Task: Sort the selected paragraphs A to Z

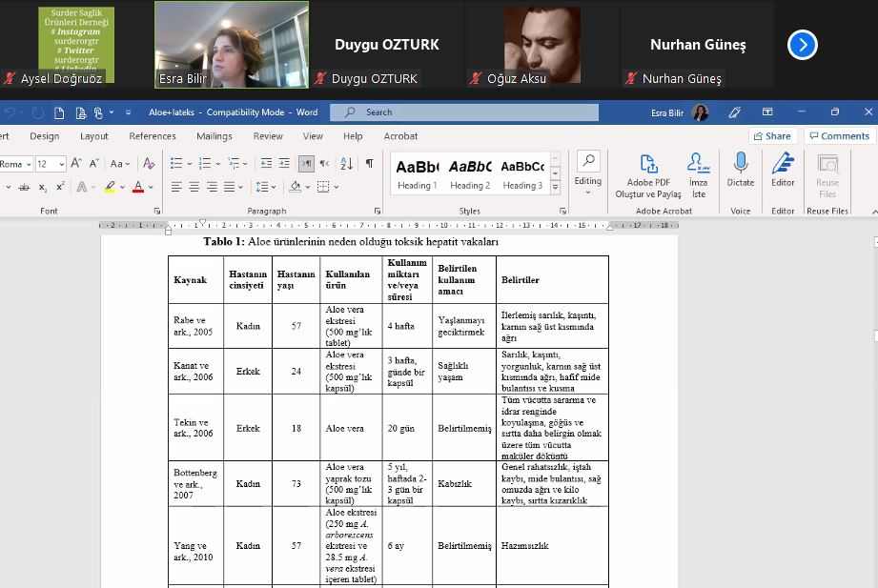Action: [346, 164]
